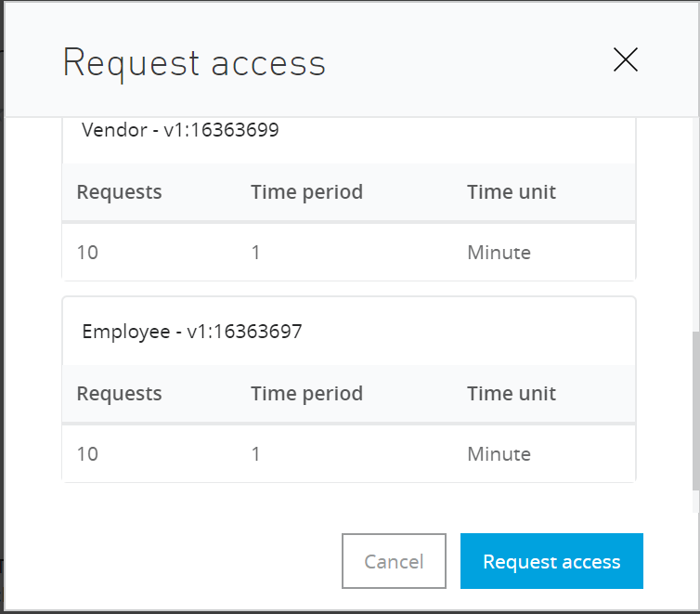Cancel the access request
Screen dimensions: 700x614
[394, 561]
